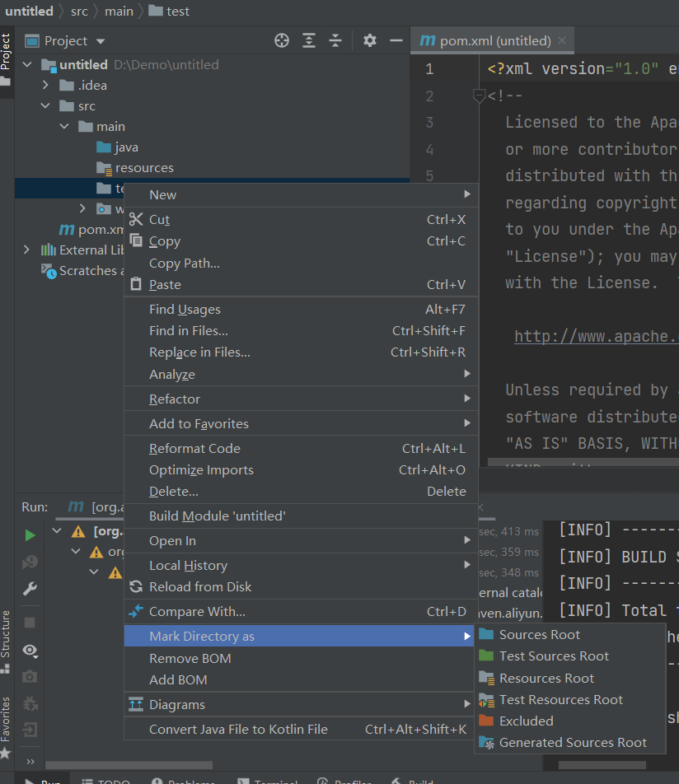Expand the External Libraries node
This screenshot has width=679, height=784.
click(x=26, y=250)
